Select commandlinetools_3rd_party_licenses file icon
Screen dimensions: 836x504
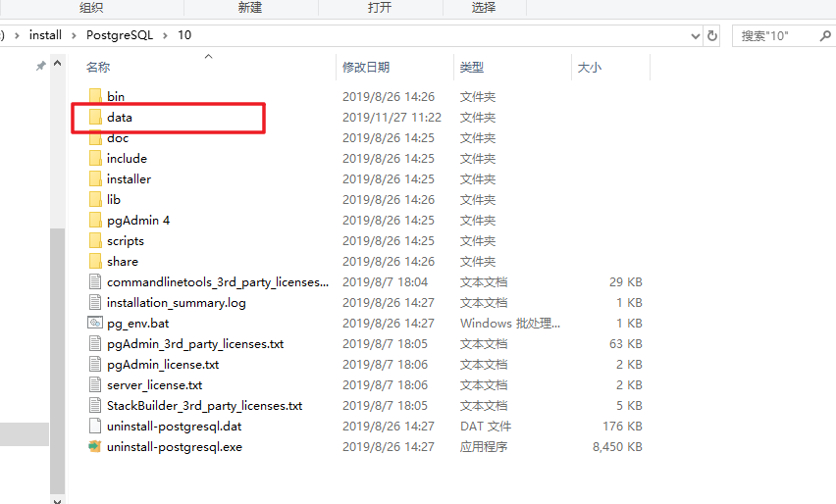point(95,281)
